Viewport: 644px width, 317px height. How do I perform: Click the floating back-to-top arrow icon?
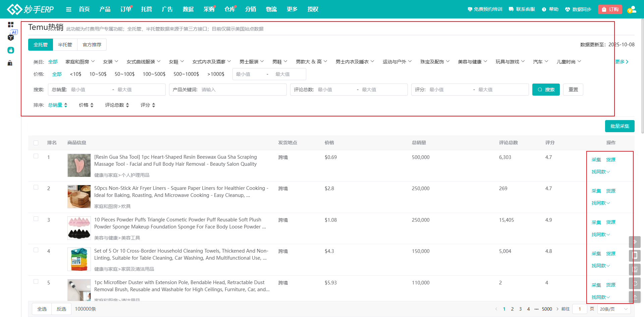pyautogui.click(x=635, y=297)
